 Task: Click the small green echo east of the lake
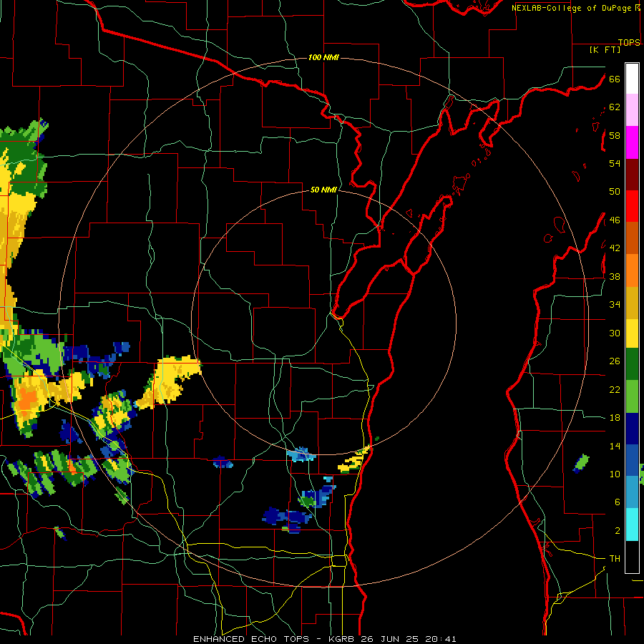(581, 464)
